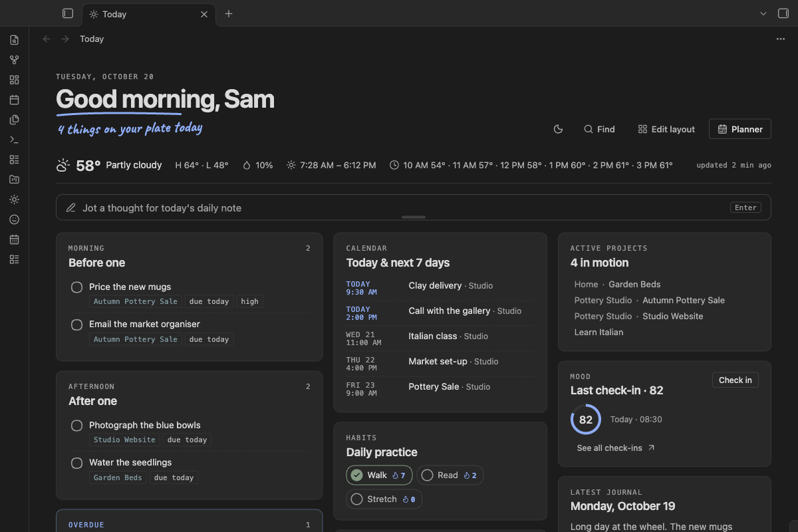Screen dimensions: 798x532
Task: Click the 'Autumn Pottery Sale' tag under mugs task
Action: click(136, 301)
